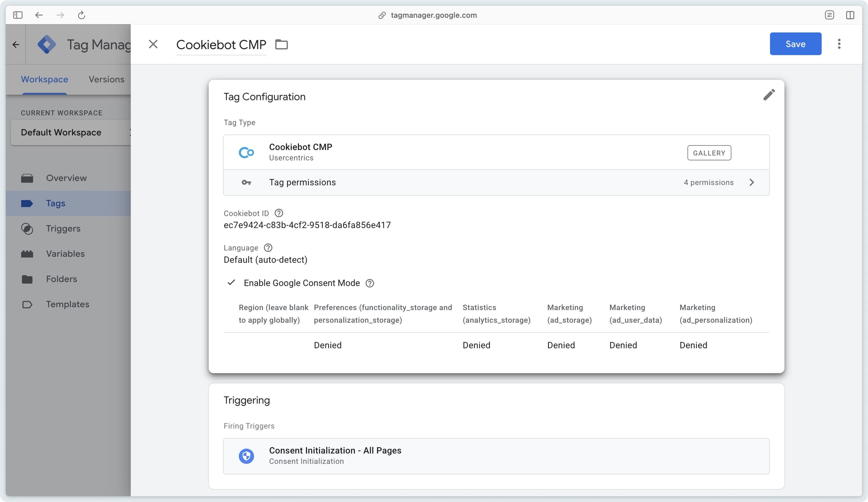Click the key icon in Tag permissions
The image size is (868, 502).
point(246,183)
